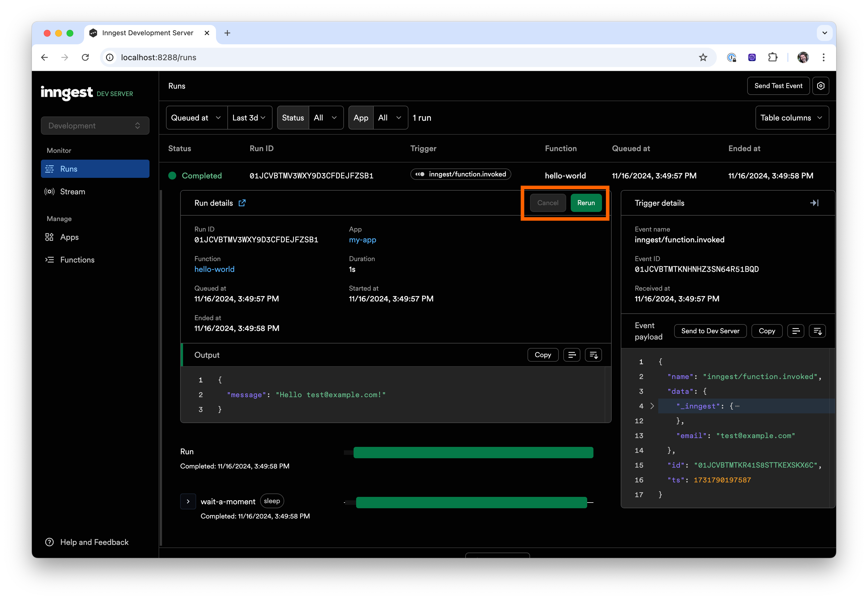Image resolution: width=868 pixels, height=600 pixels.
Task: Open the Apps manage section
Action: tap(69, 237)
